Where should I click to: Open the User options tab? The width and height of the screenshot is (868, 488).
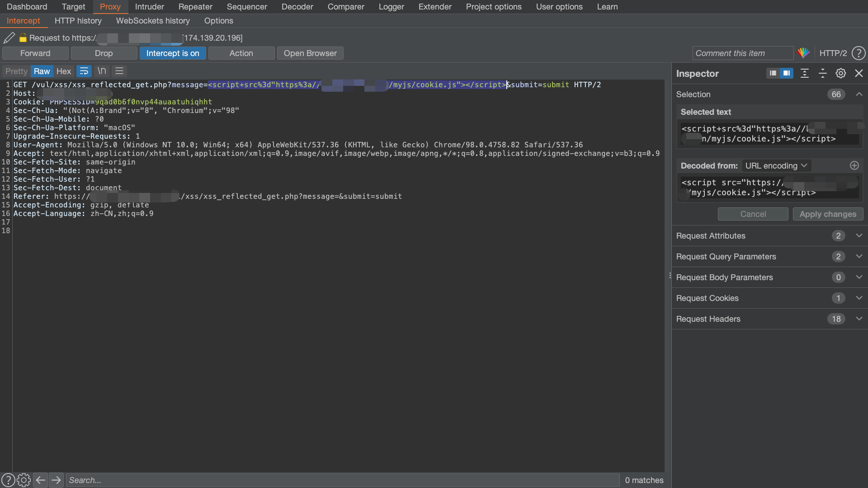[x=559, y=7]
